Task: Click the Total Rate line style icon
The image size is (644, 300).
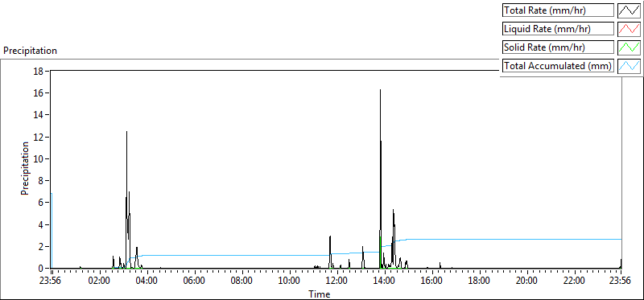Action: 629,10
